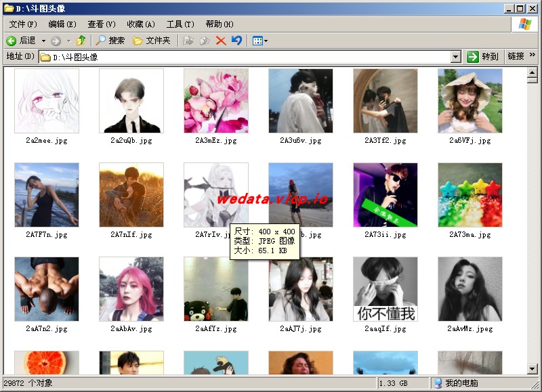Select the colorful stars thumbnail 2A73ma.jpg
This screenshot has width=542, height=392.
click(x=470, y=195)
